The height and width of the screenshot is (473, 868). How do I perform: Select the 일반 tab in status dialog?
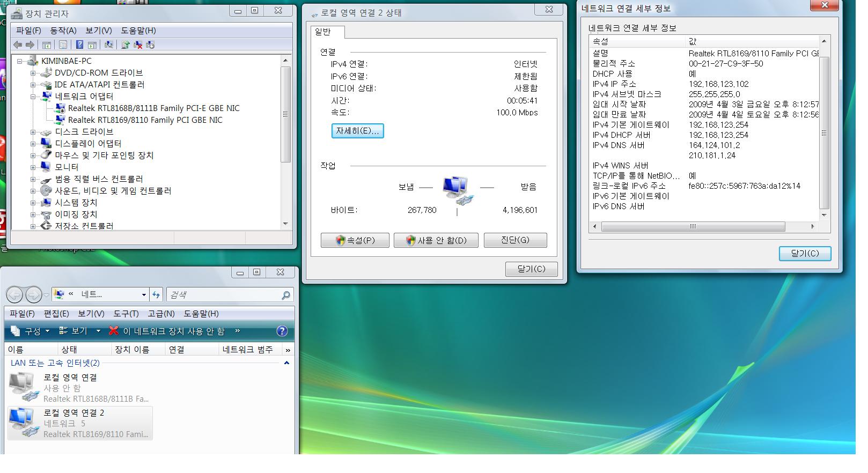coord(327,32)
